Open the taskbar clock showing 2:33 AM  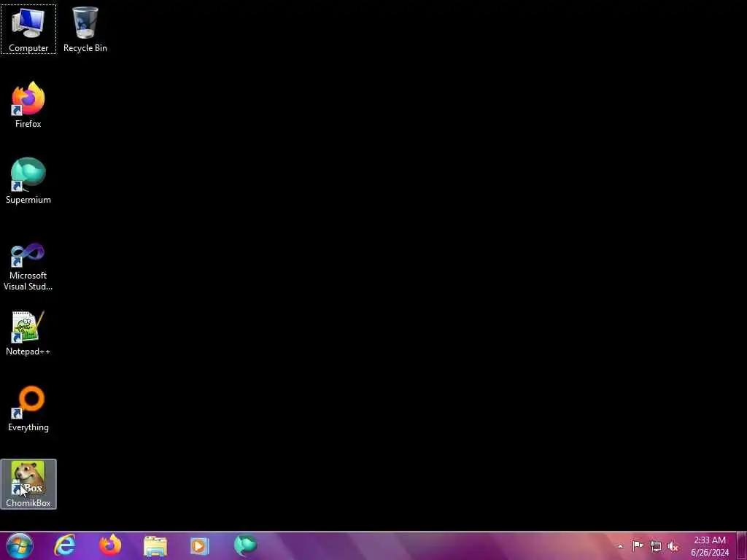710,546
